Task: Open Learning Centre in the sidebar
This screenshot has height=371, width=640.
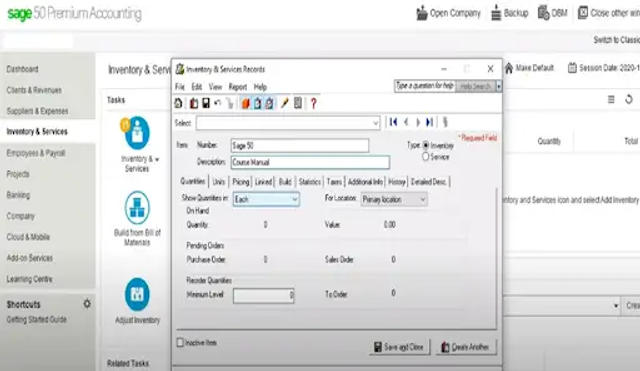Action: [x=29, y=279]
